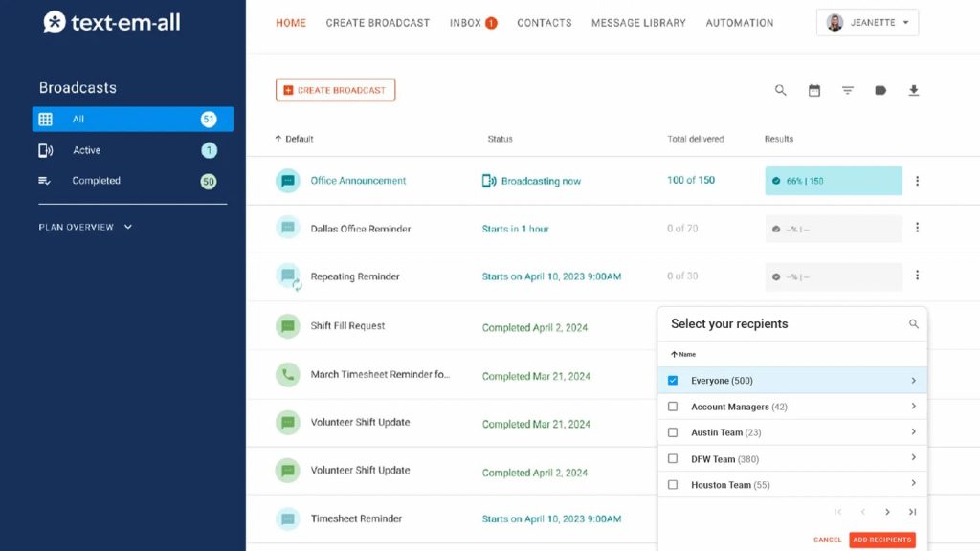Click the Add Recipients button
Viewport: 980px width, 551px height.
pyautogui.click(x=881, y=540)
